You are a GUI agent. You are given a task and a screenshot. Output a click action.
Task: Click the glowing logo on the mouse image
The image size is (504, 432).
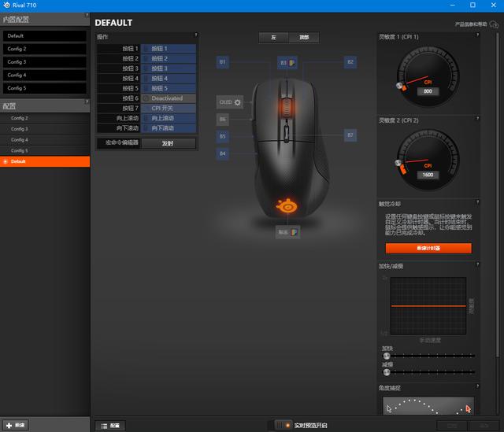point(287,206)
